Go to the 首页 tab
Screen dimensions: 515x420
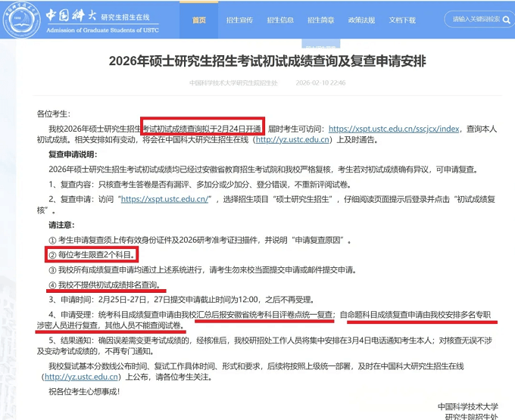(x=199, y=20)
